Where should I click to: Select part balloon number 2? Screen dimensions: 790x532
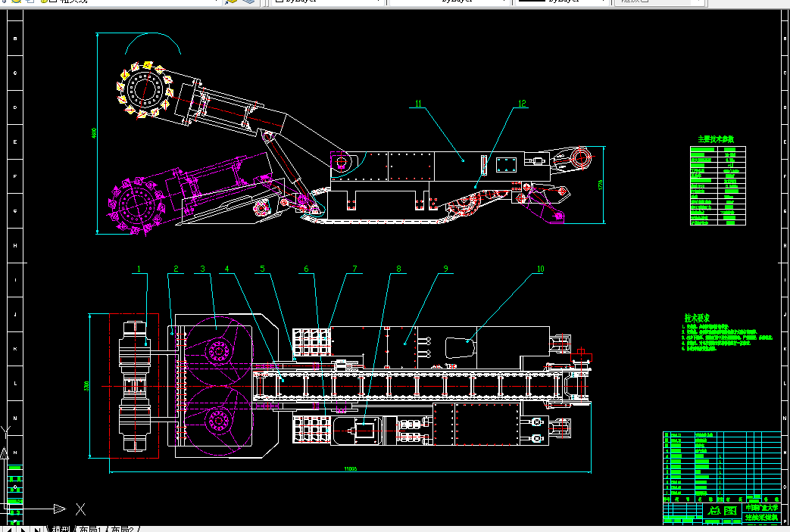tap(176, 269)
